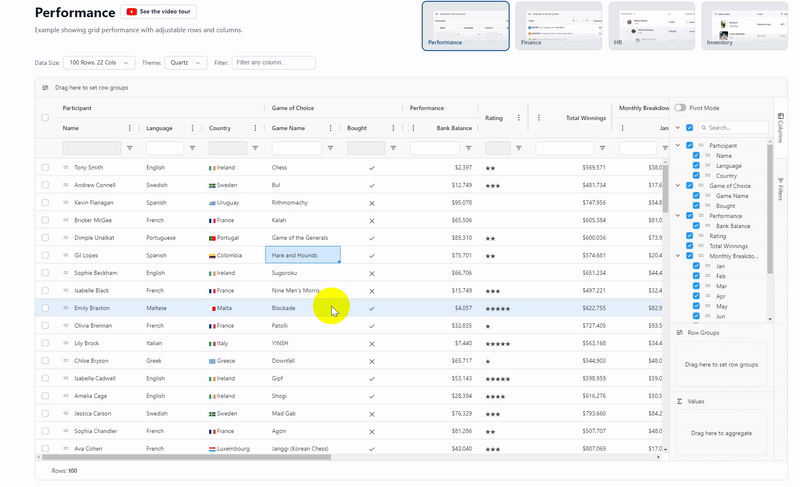Sort by the Total Winnings column header
Image resolution: width=800 pixels, height=487 pixels.
pos(586,118)
